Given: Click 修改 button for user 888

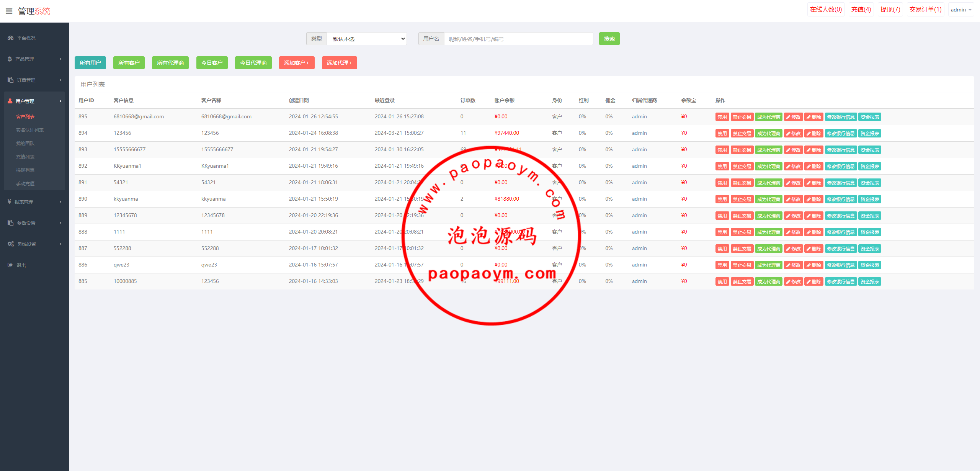Looking at the screenshot, I should pyautogui.click(x=794, y=232).
